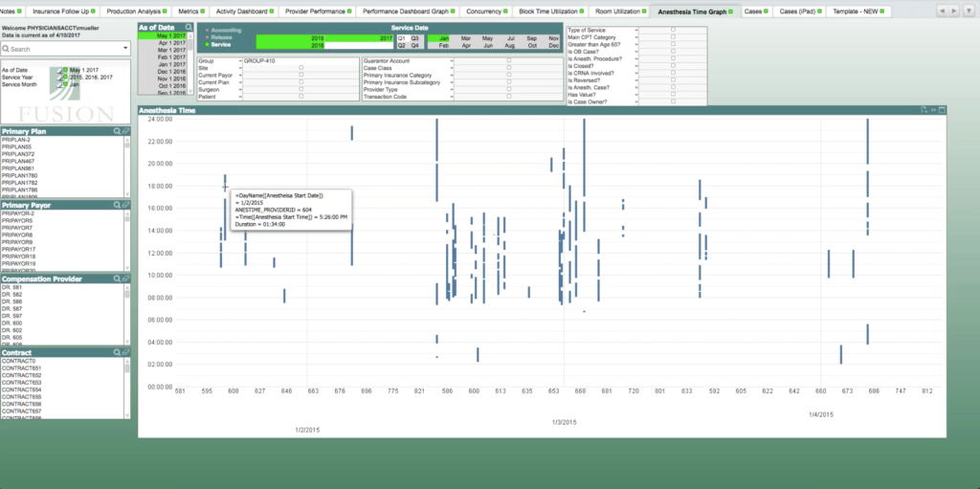Open the Search box dropdown arrow
The height and width of the screenshot is (489, 980).
124,48
